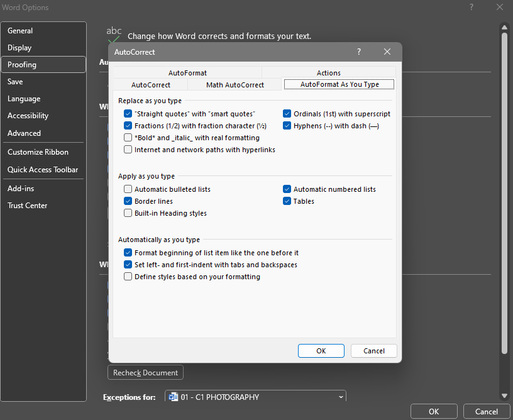This screenshot has width=513, height=420.
Task: Click Word Options scrollbar down arrow
Action: tap(504, 396)
